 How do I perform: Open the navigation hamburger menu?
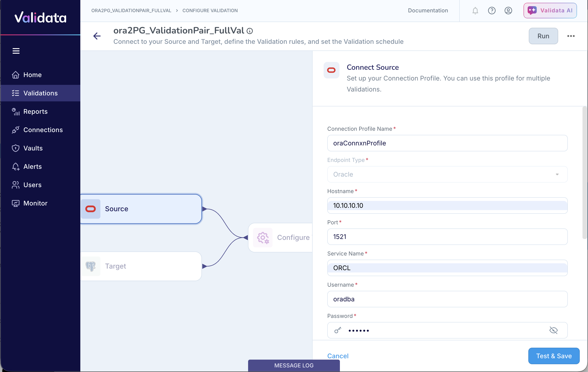click(16, 50)
